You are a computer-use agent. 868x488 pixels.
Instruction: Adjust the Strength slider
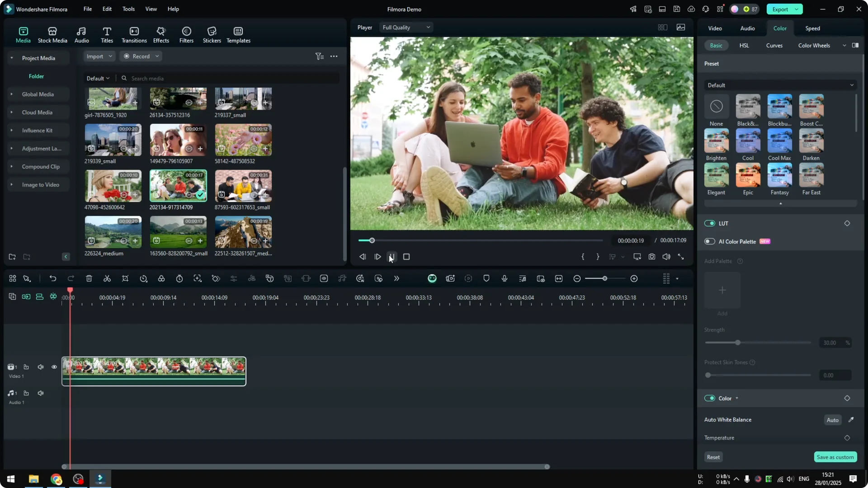click(x=738, y=343)
